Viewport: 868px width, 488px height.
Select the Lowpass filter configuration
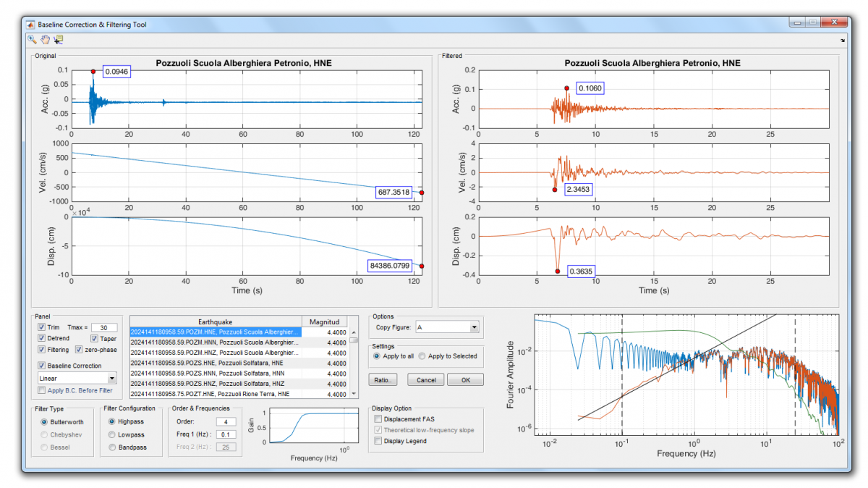click(x=112, y=434)
